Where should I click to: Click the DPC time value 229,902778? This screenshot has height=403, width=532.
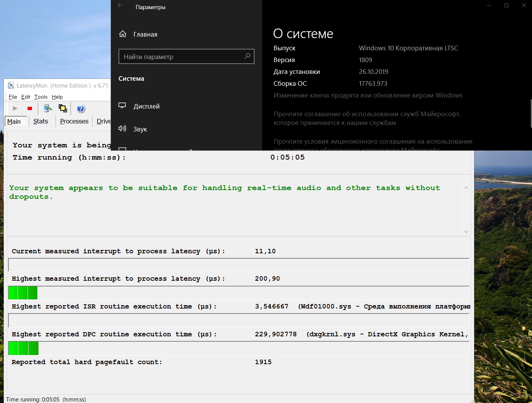pos(276,334)
